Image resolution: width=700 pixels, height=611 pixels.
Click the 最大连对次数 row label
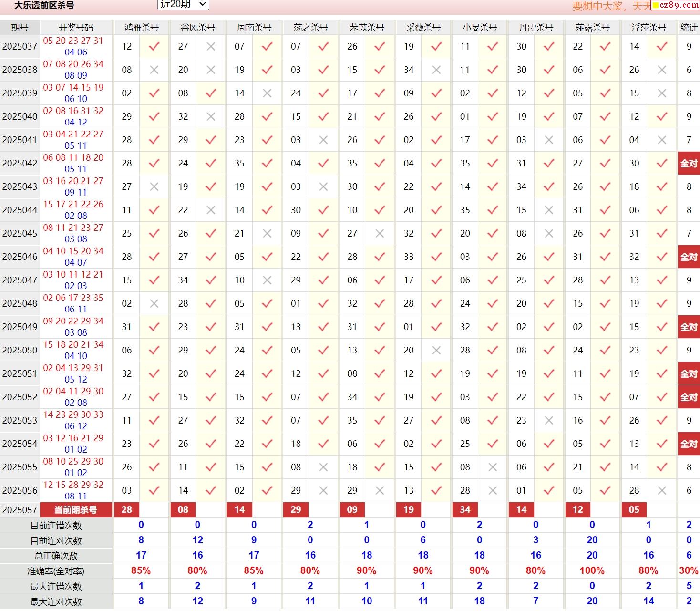56,601
